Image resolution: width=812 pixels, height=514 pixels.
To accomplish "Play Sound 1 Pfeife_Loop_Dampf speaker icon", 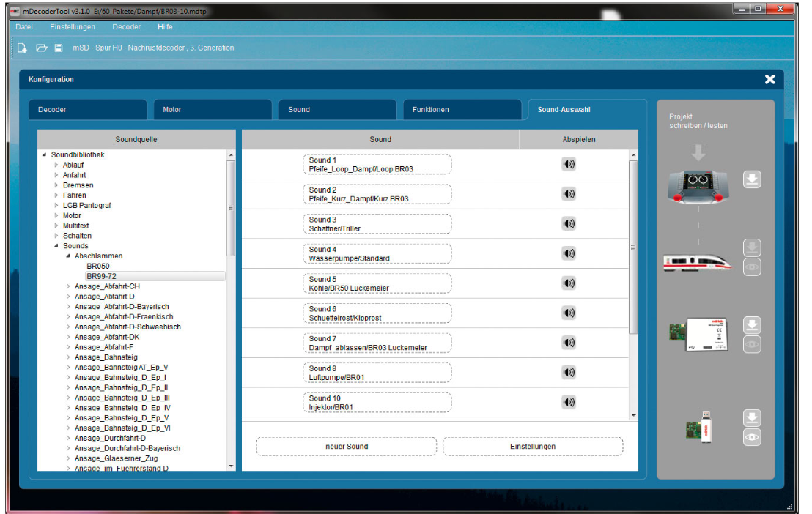I will (x=569, y=164).
